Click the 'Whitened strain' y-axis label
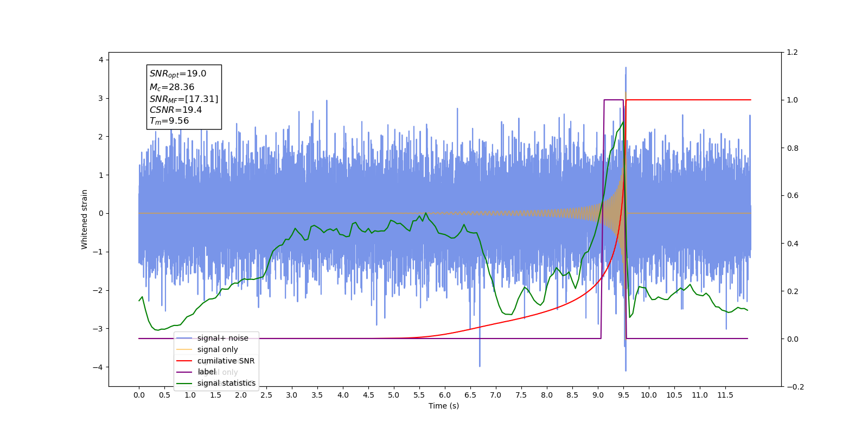This screenshot has height=434, width=868. pyautogui.click(x=85, y=219)
